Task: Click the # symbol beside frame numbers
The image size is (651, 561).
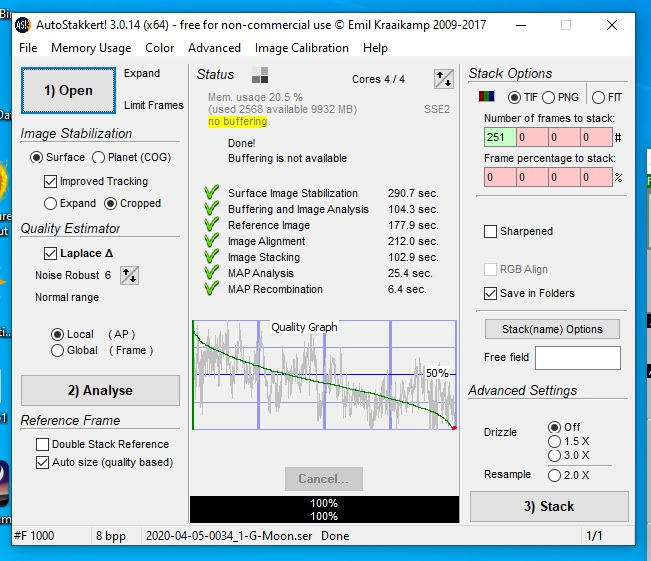Action: click(618, 137)
